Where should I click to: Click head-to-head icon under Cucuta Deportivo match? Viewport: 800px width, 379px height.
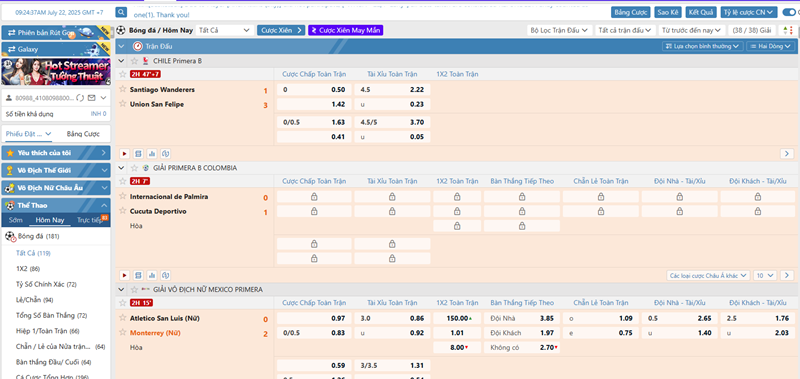(x=165, y=275)
